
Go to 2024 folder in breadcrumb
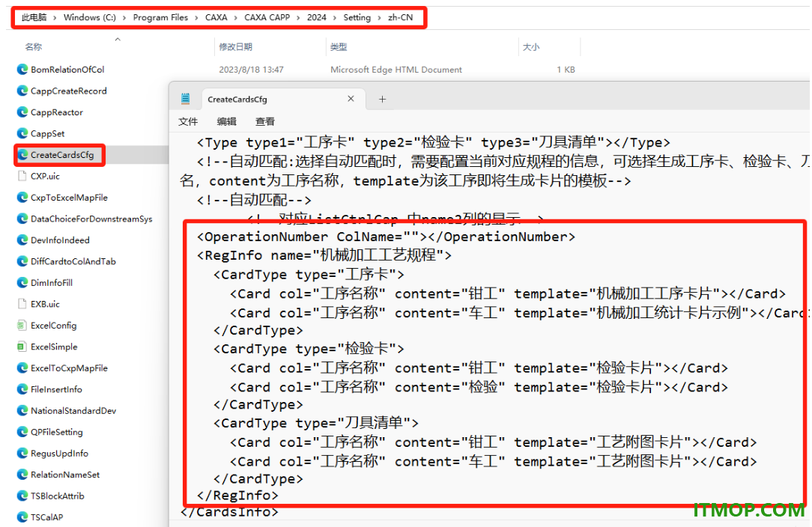pyautogui.click(x=316, y=18)
